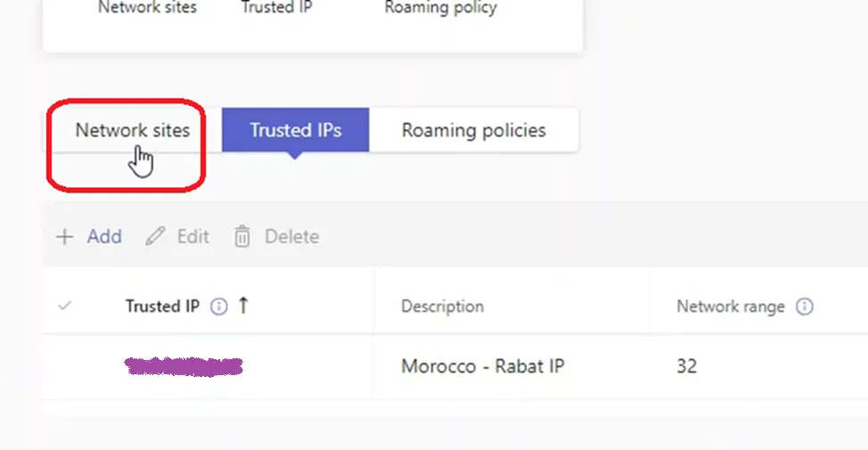Click the Description column header

pyautogui.click(x=442, y=307)
